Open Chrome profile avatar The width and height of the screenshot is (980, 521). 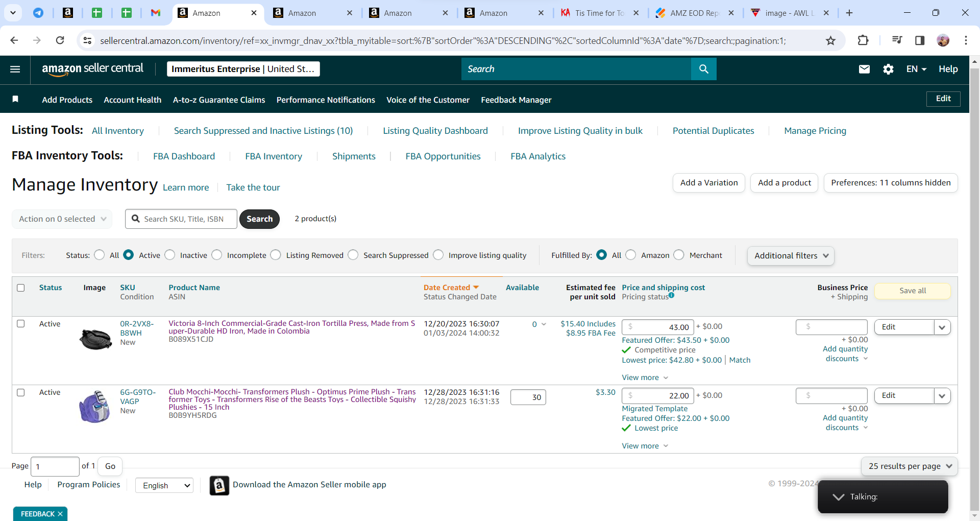click(943, 40)
